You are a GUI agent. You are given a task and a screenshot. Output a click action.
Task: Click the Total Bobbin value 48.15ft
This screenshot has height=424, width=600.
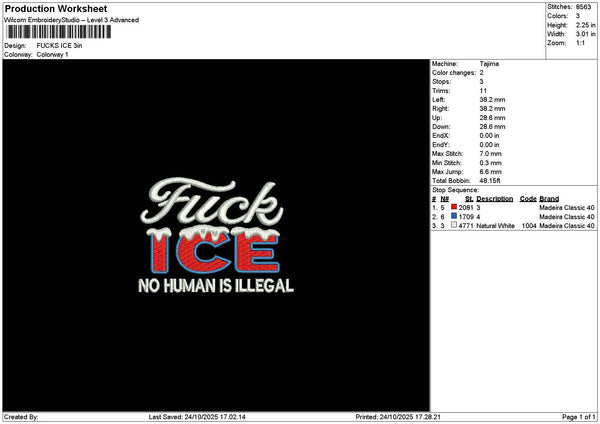490,181
